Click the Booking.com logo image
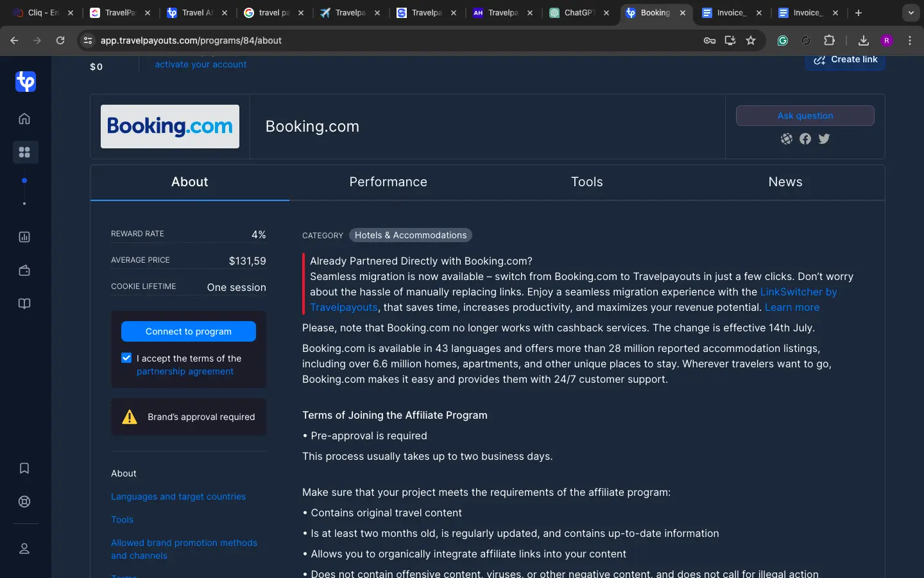Image resolution: width=924 pixels, height=578 pixels. pyautogui.click(x=170, y=127)
